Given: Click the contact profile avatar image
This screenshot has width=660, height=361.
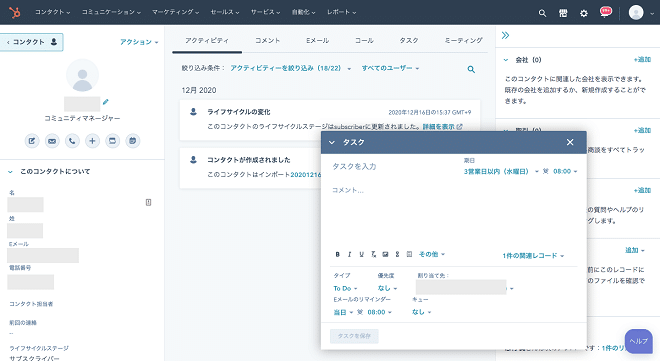Looking at the screenshot, I should pyautogui.click(x=82, y=75).
